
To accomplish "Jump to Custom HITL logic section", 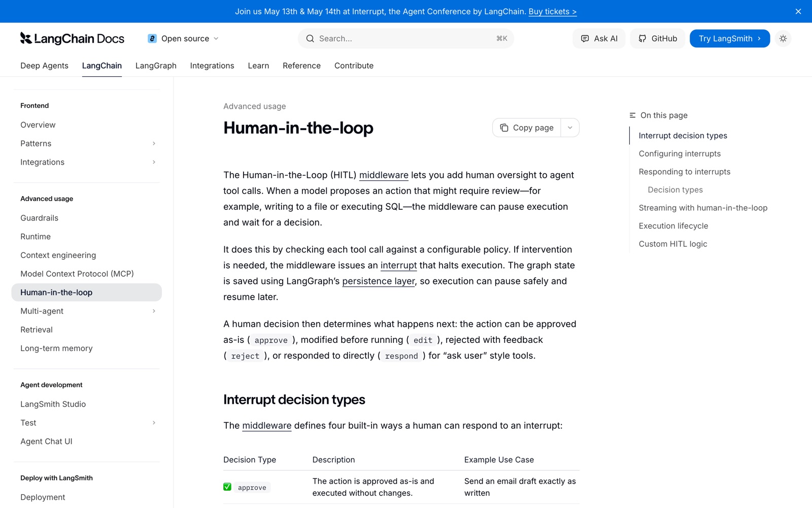I will [x=672, y=244].
